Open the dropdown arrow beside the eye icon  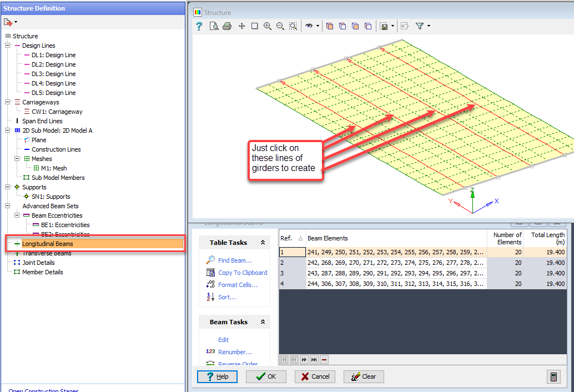pos(318,26)
